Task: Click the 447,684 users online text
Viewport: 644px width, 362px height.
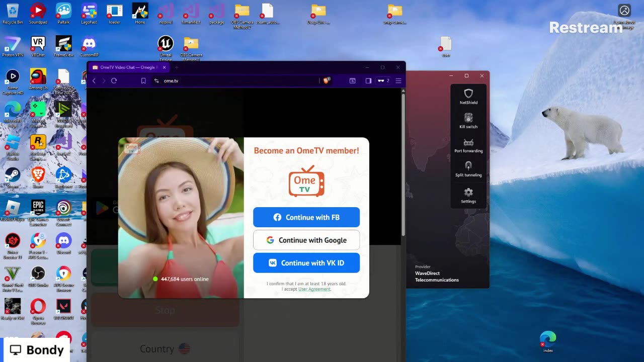Action: point(185,279)
